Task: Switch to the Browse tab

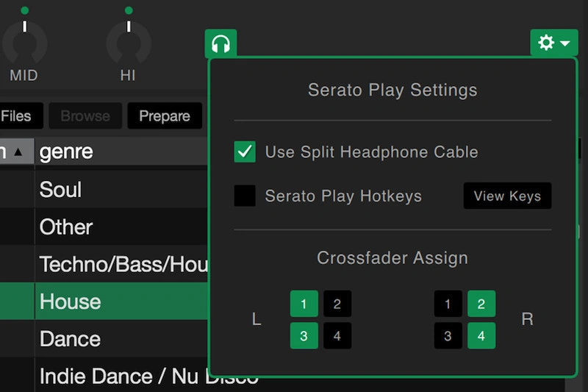Action: point(85,116)
